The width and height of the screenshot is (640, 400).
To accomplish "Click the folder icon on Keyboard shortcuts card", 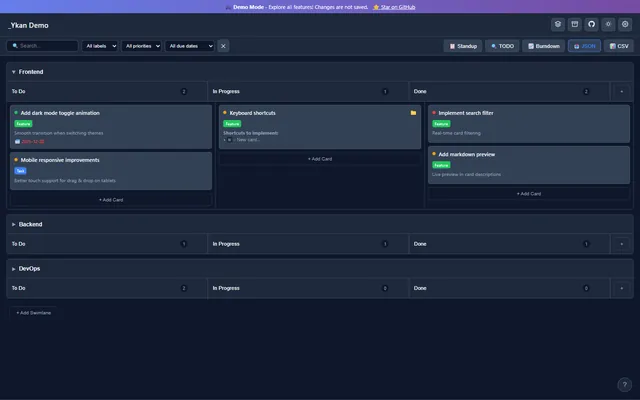I will [413, 113].
